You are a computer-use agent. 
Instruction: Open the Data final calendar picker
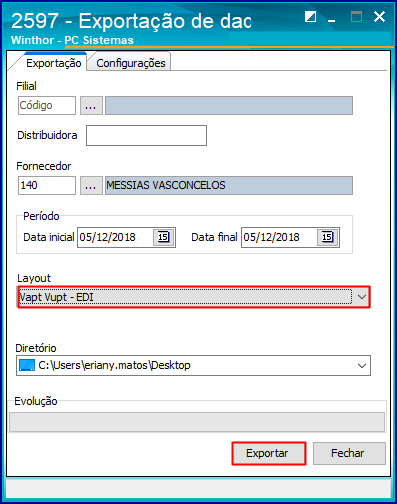coord(327,237)
